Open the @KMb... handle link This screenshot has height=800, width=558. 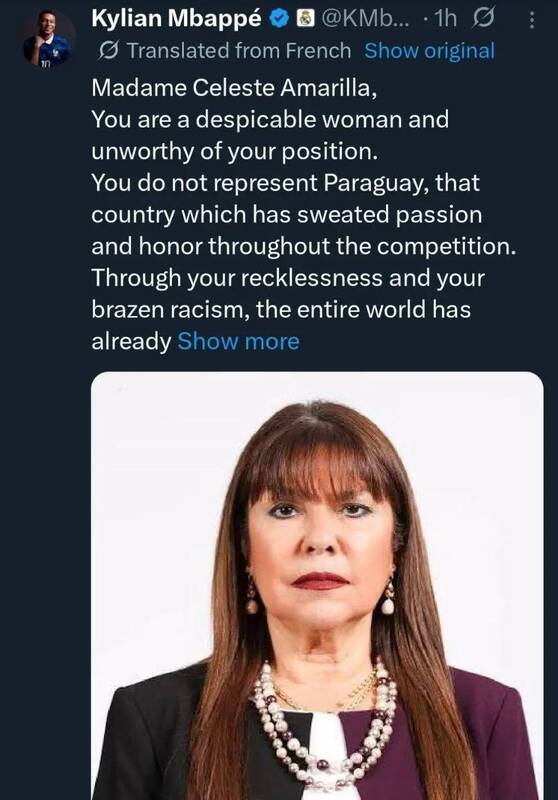(x=366, y=19)
